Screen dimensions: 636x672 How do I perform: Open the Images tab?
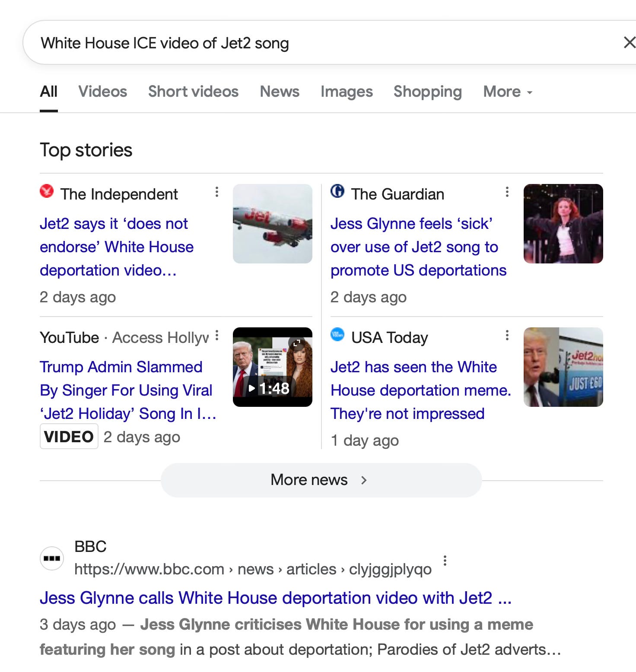coord(347,92)
